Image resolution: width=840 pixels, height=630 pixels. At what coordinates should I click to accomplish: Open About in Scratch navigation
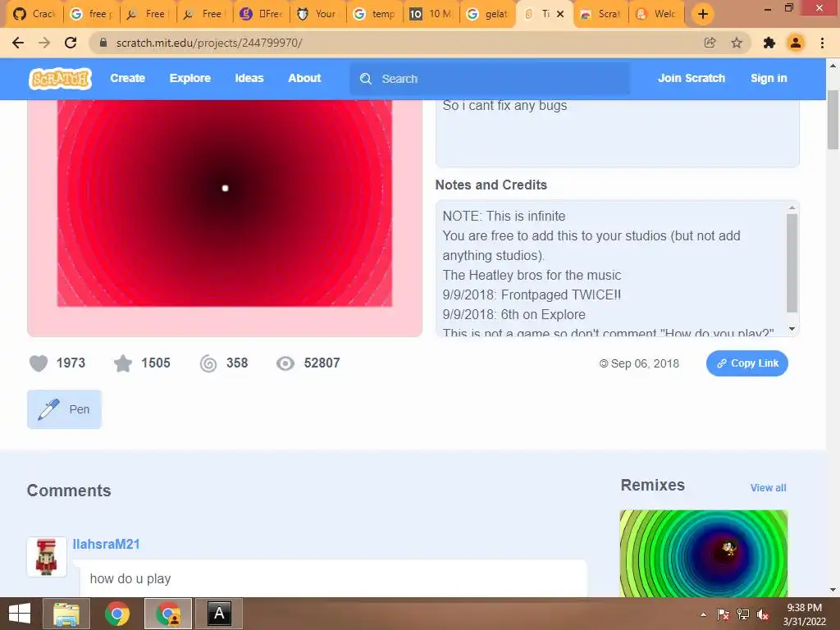click(x=304, y=78)
